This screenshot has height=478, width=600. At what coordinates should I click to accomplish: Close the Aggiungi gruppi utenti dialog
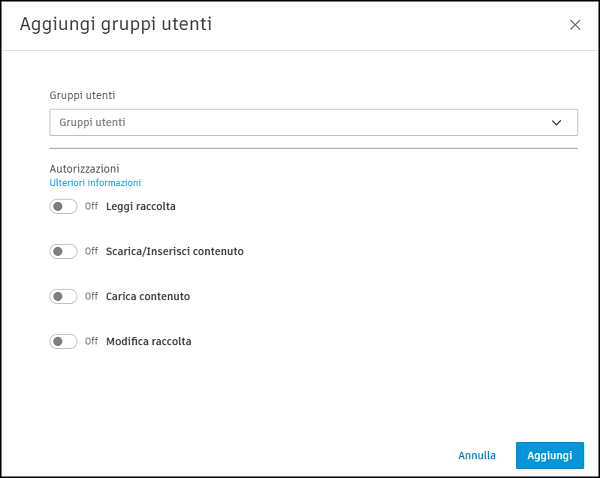coord(575,25)
